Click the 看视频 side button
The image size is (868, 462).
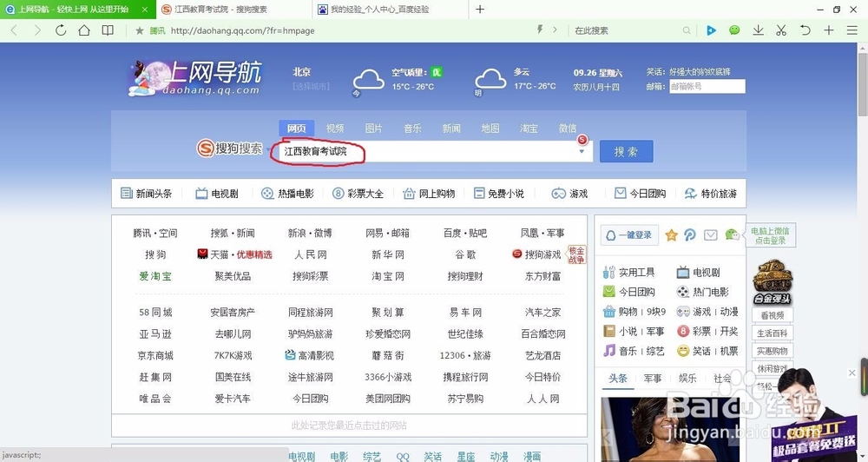coord(773,316)
